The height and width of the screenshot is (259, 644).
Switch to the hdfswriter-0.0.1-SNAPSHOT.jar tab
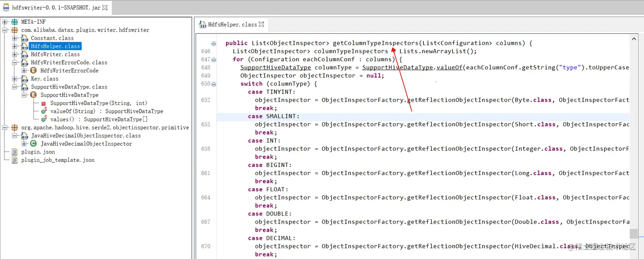[56, 7]
